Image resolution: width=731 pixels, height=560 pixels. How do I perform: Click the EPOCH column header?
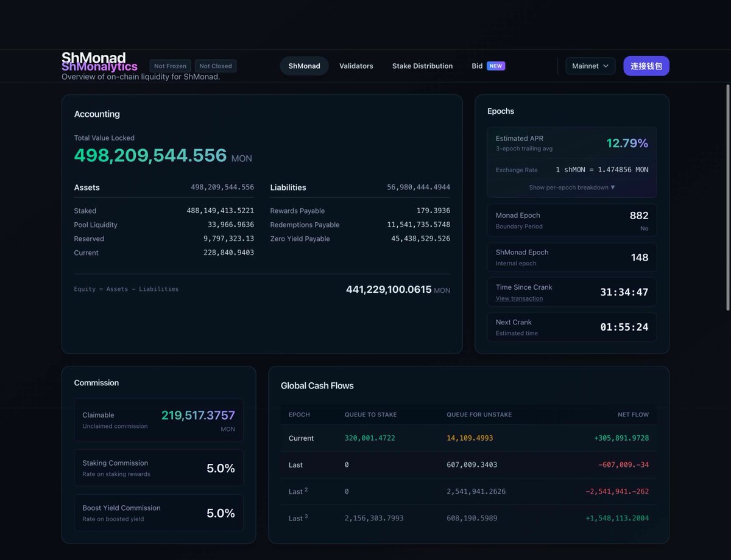point(299,415)
